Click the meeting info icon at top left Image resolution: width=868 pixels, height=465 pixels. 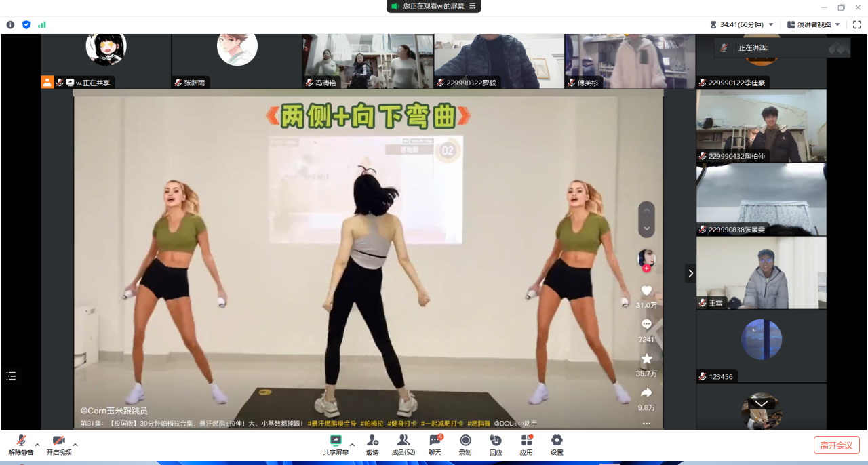click(10, 24)
